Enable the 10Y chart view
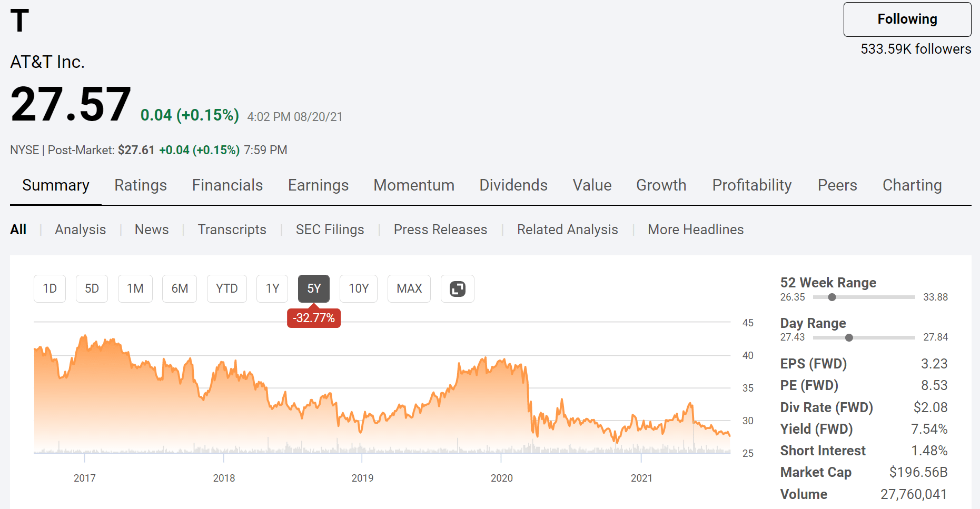 [x=358, y=288]
